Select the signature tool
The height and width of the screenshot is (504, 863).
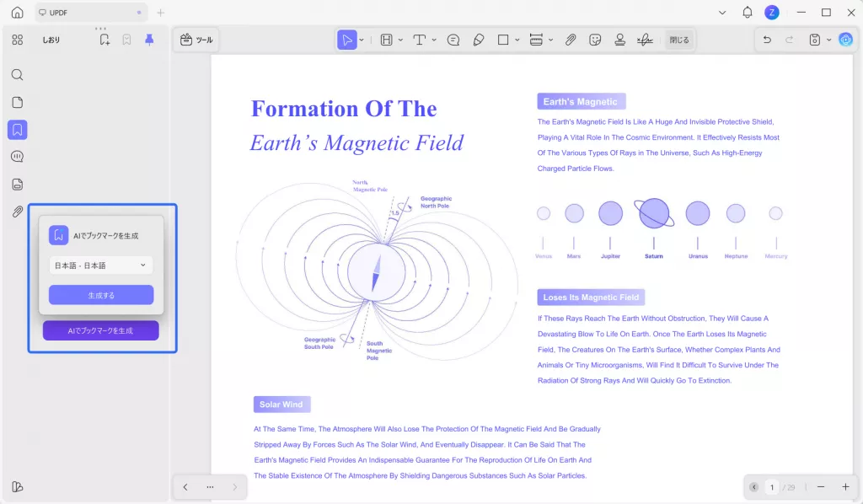point(645,40)
